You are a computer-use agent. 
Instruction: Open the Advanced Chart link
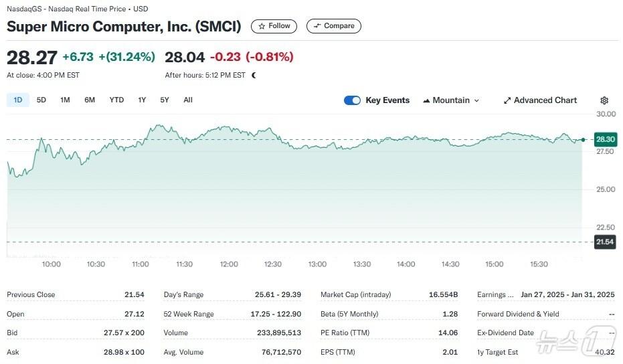pyautogui.click(x=541, y=100)
